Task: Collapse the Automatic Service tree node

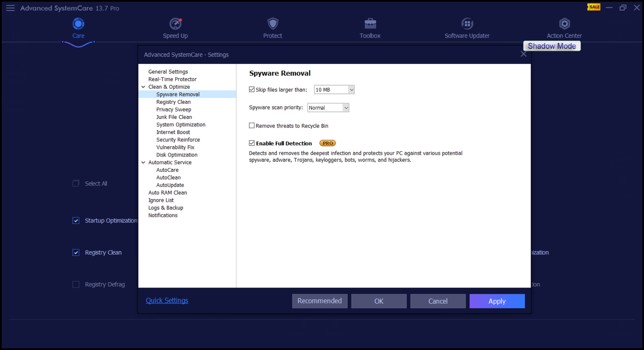Action: [143, 163]
